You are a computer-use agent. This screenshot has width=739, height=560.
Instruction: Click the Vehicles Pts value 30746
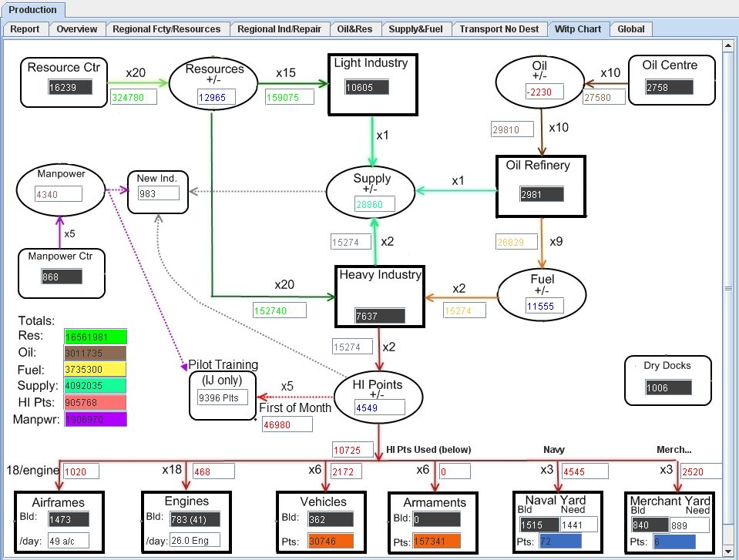pos(331,542)
